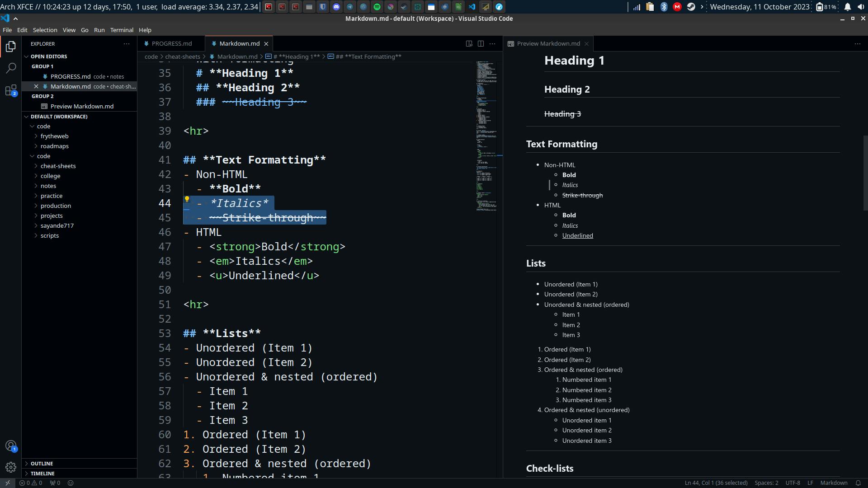The image size is (868, 488).
Task: Click the LF end-of-line selector
Action: [810, 483]
